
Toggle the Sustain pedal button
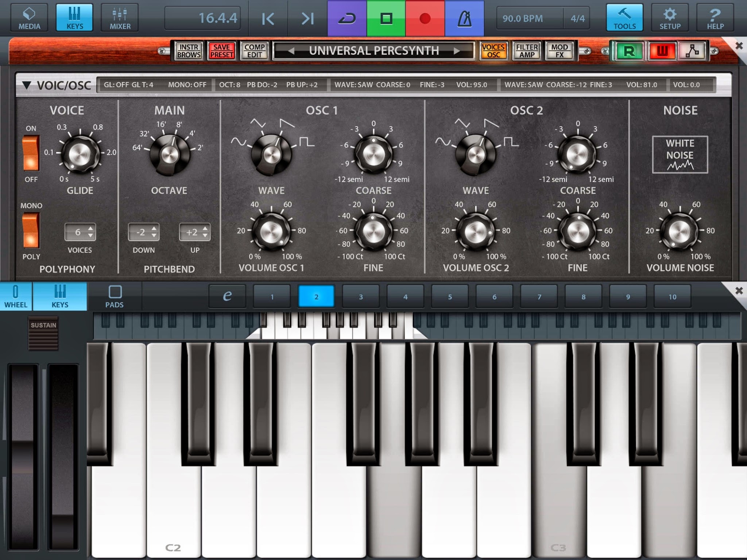(x=43, y=333)
